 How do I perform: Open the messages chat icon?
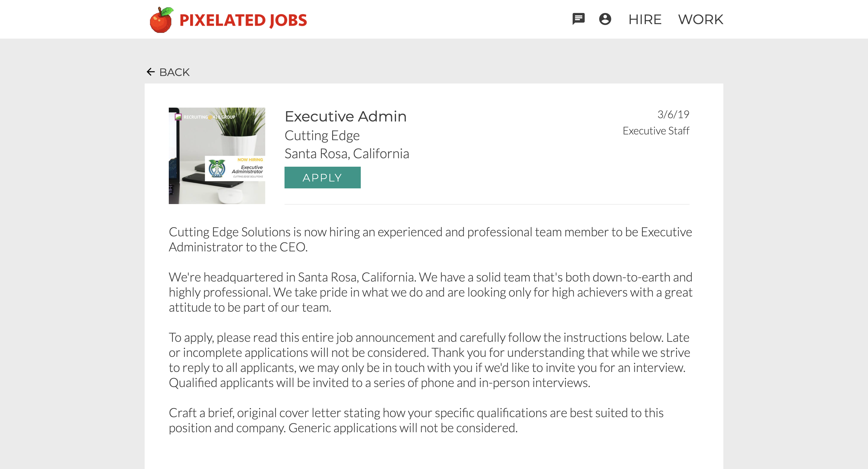(578, 19)
